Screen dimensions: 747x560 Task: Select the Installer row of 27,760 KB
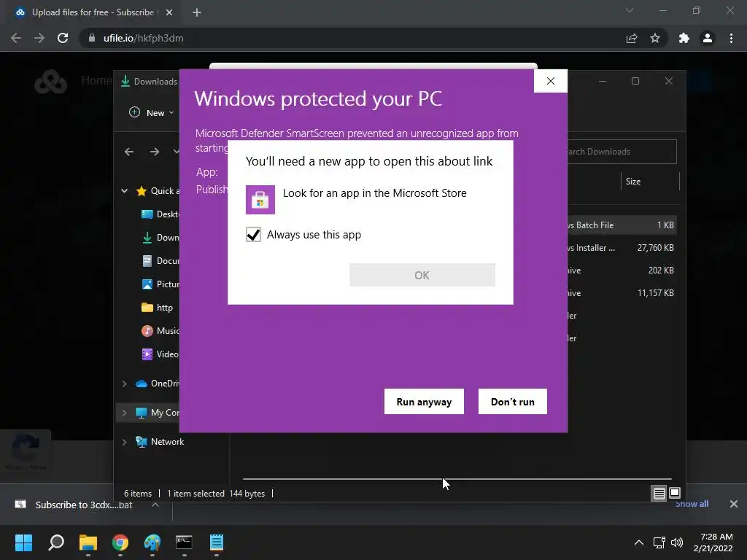[x=622, y=248]
